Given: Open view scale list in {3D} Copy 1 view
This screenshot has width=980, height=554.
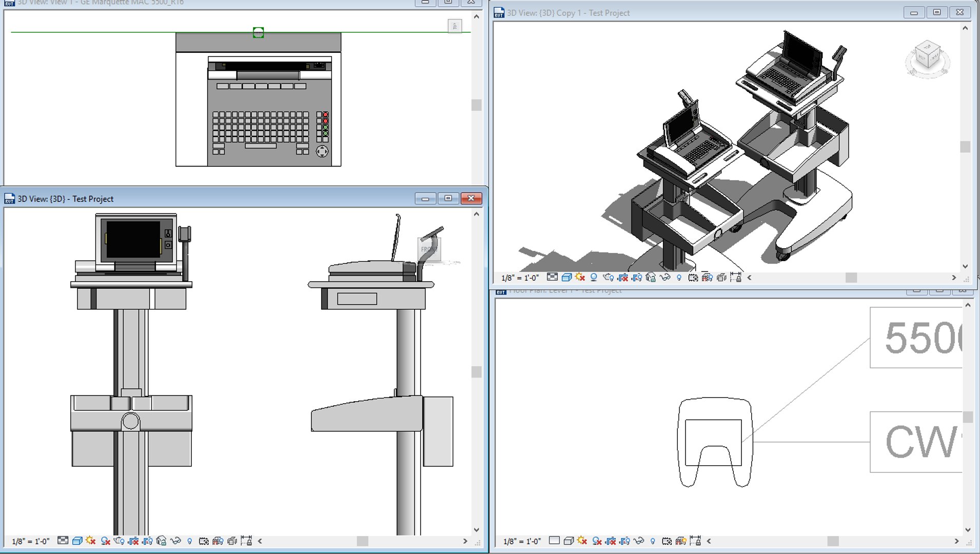Looking at the screenshot, I should coord(520,278).
